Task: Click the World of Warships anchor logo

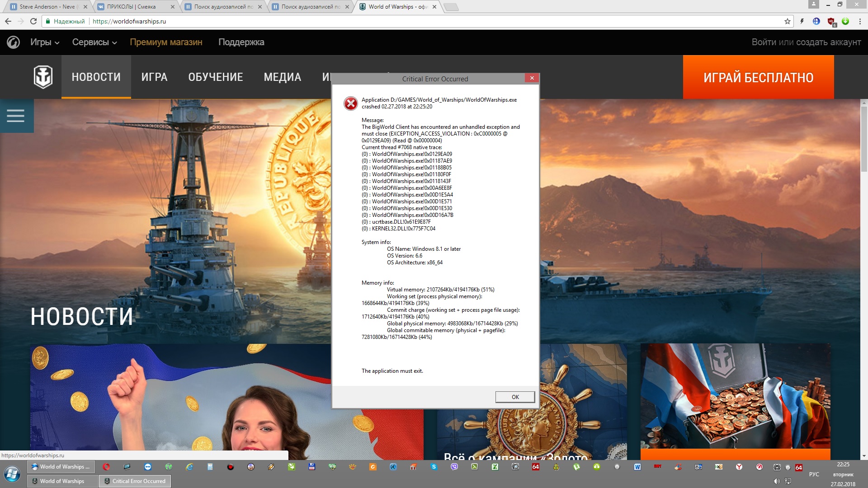Action: pos(43,77)
